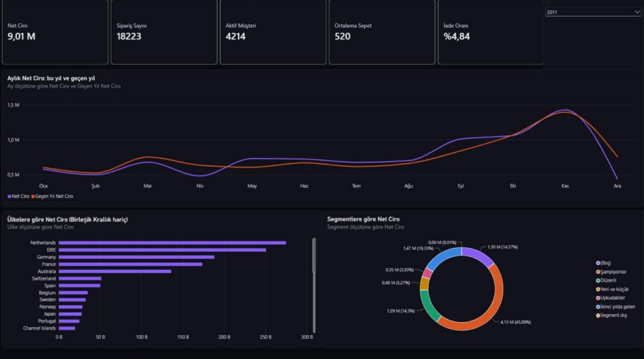Click the Net Ciro 9,01 M card
This screenshot has width=644, height=359.
pos(55,32)
